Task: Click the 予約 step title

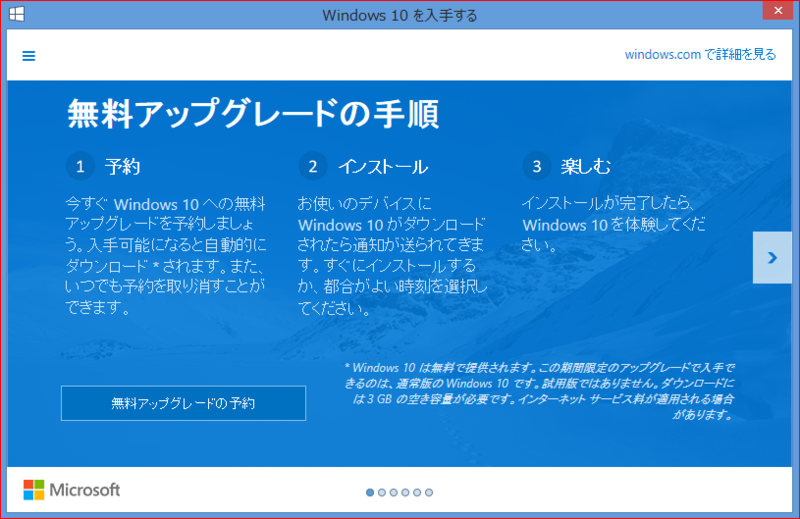Action: (x=122, y=166)
